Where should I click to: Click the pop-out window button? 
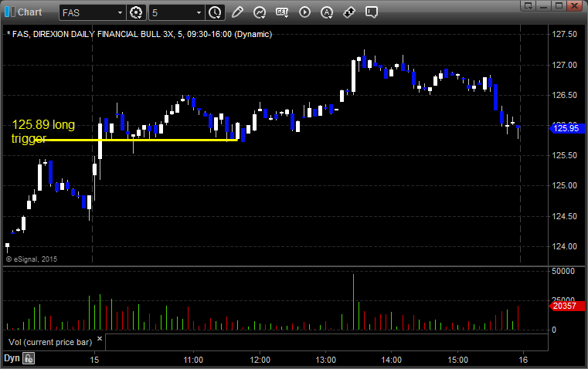pyautogui.click(x=529, y=5)
